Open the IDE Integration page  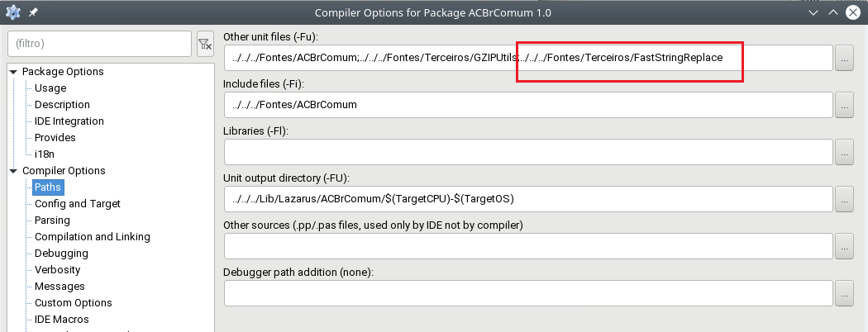(x=69, y=121)
